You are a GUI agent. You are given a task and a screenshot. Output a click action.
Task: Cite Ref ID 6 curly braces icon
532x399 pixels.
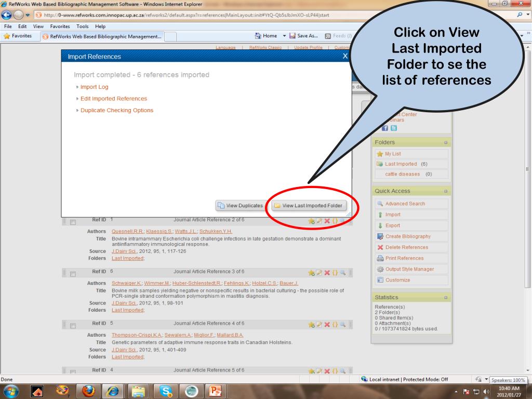click(x=335, y=272)
